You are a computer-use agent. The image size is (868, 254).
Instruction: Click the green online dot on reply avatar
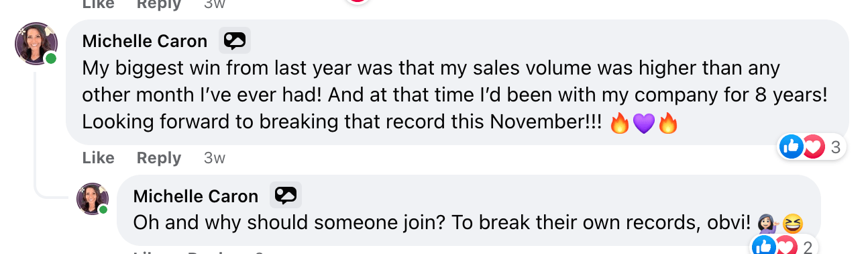click(x=103, y=210)
